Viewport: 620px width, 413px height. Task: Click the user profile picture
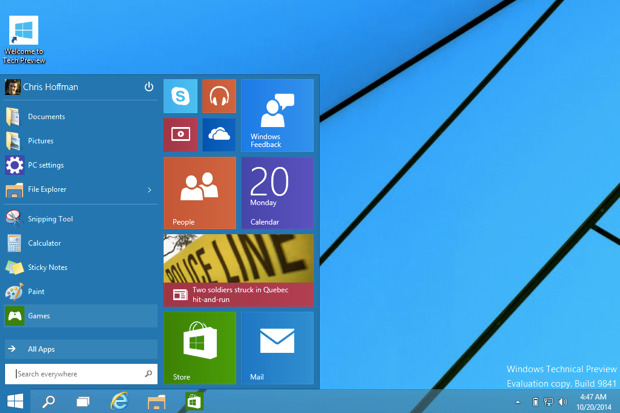coord(13,87)
